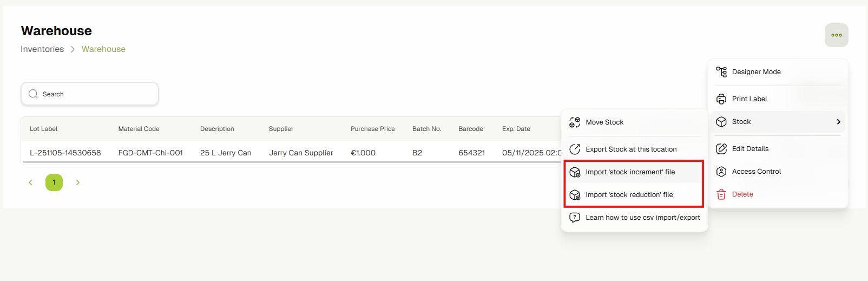Open the Inventories breadcrumb link
Screen dimensions: 868x281
tap(42, 49)
